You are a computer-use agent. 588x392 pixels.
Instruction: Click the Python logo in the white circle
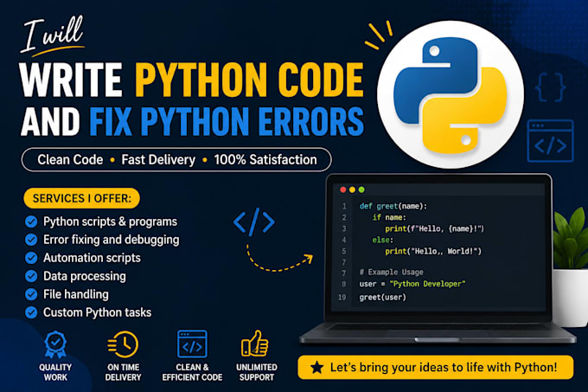tap(450, 96)
